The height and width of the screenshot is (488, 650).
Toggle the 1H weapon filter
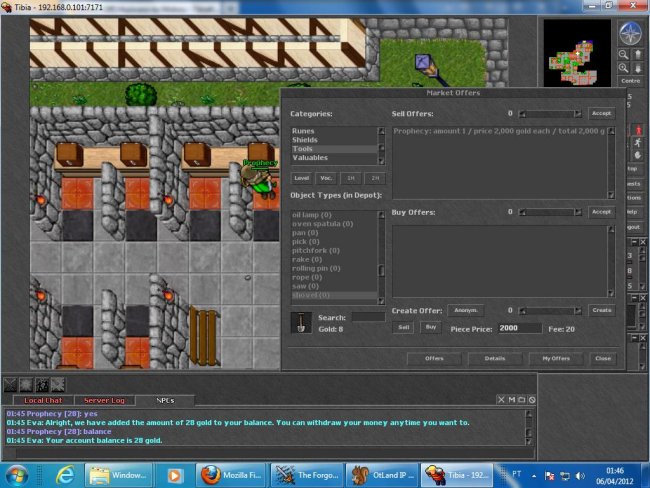[351, 178]
